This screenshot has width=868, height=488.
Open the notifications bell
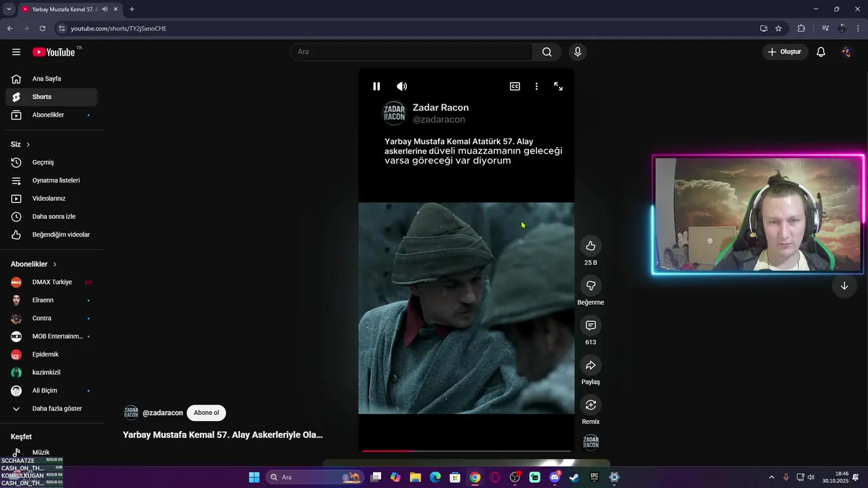point(821,52)
